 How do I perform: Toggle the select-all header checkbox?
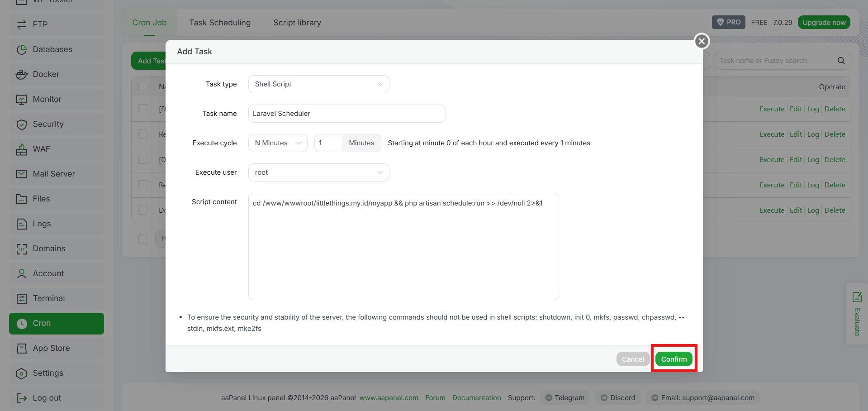(x=143, y=86)
